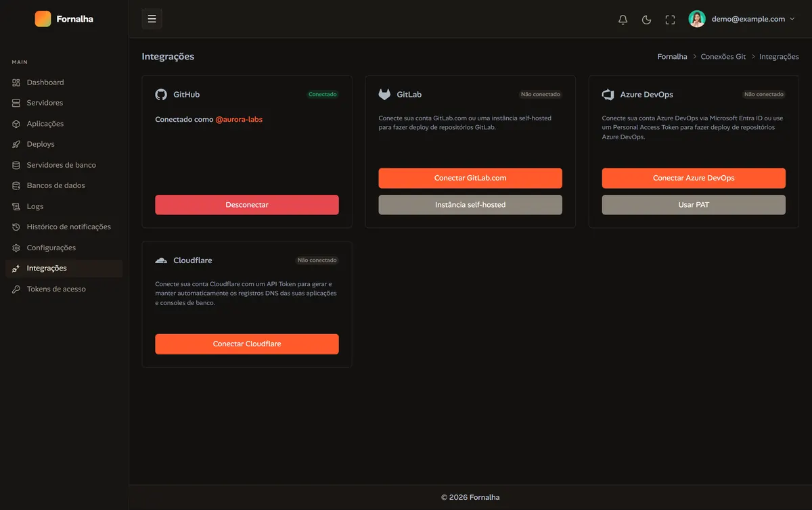Click the Tokens de acesso key icon
Image resolution: width=812 pixels, height=510 pixels.
pyautogui.click(x=16, y=289)
